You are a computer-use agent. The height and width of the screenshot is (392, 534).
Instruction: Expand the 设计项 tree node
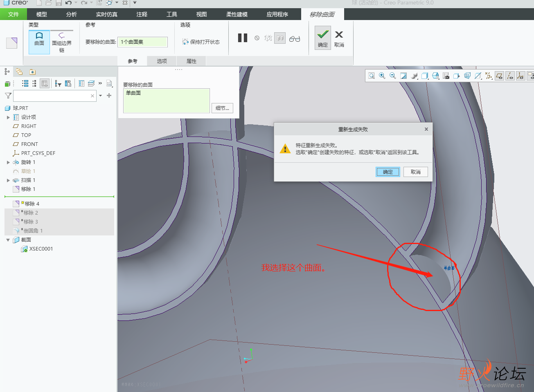pos(8,117)
